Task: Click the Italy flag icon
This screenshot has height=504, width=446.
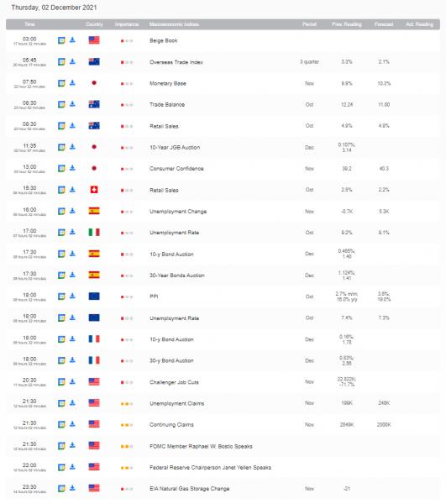Action: click(94, 233)
